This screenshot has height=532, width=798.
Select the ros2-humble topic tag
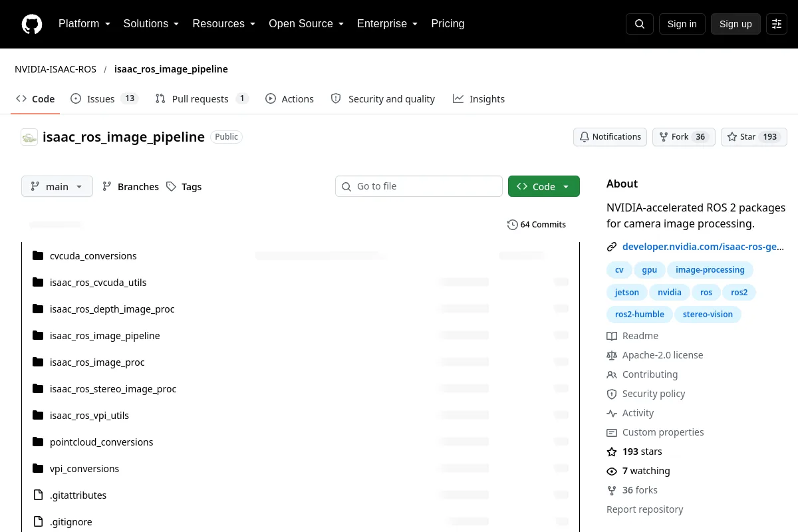click(640, 315)
